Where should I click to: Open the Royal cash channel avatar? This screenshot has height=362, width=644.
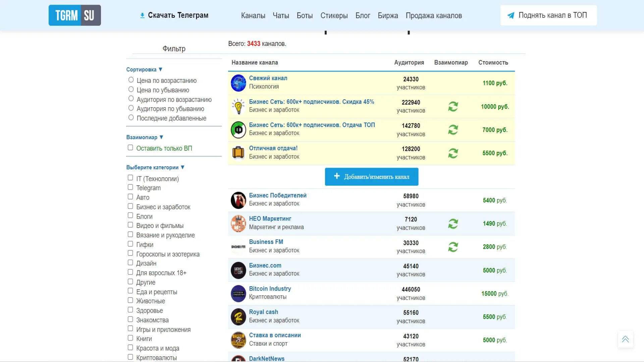238,317
